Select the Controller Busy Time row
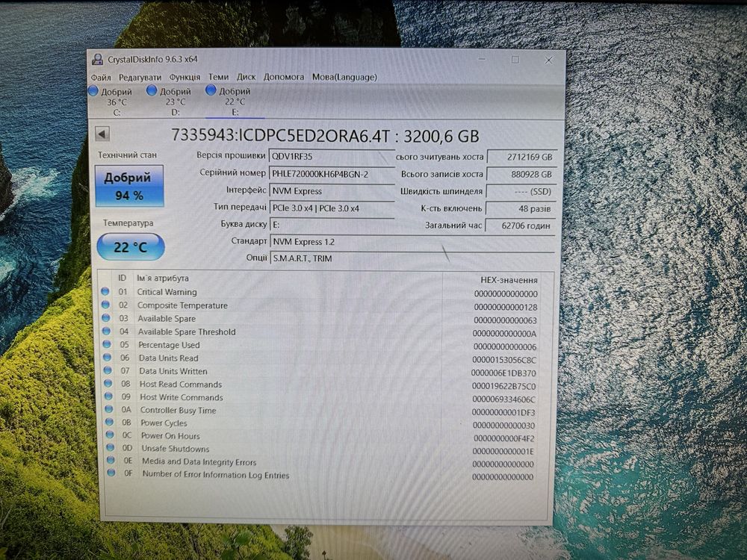Viewport: 747px width, 560px height. tap(319, 411)
